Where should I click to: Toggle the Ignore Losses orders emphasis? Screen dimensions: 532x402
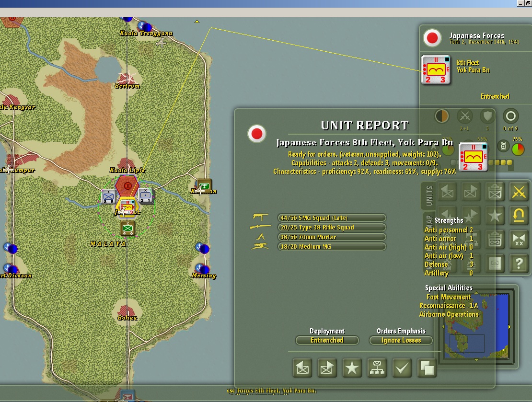401,340
